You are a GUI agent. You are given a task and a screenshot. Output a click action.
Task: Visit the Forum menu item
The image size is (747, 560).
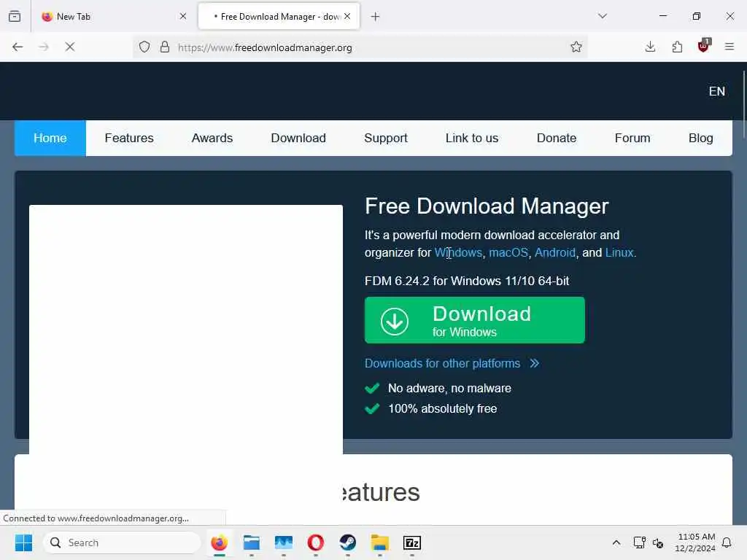(632, 138)
